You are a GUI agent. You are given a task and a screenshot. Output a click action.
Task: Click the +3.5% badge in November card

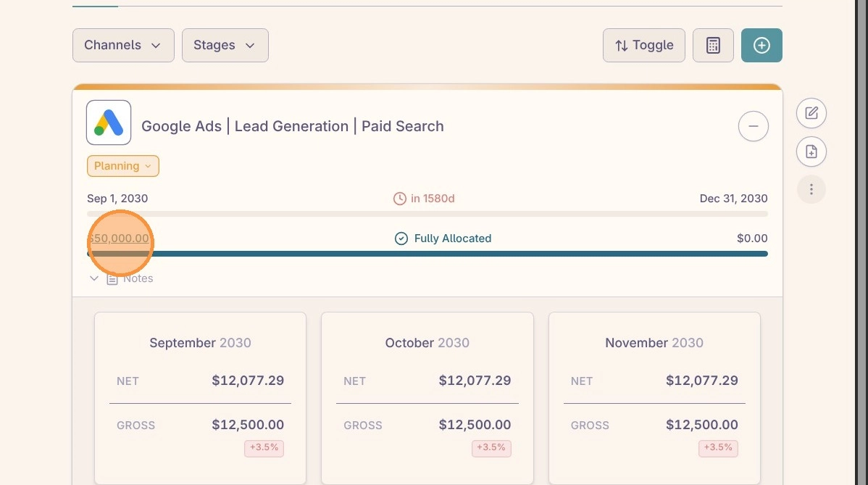(718, 448)
